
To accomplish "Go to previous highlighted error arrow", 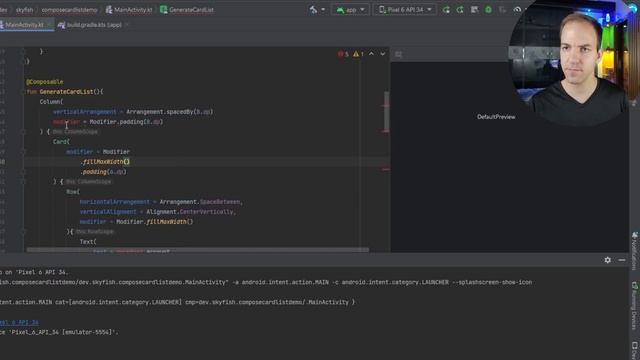I will click(371, 54).
